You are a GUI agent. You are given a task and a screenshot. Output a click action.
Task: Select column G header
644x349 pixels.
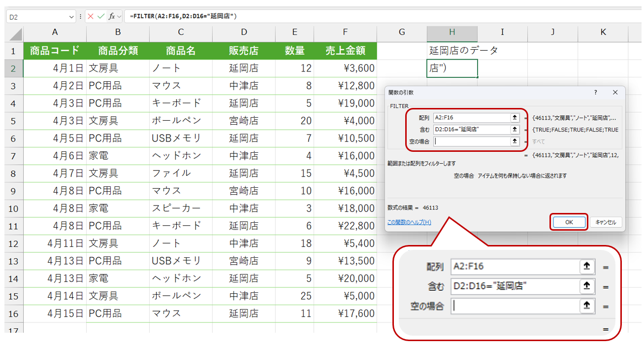click(x=402, y=33)
